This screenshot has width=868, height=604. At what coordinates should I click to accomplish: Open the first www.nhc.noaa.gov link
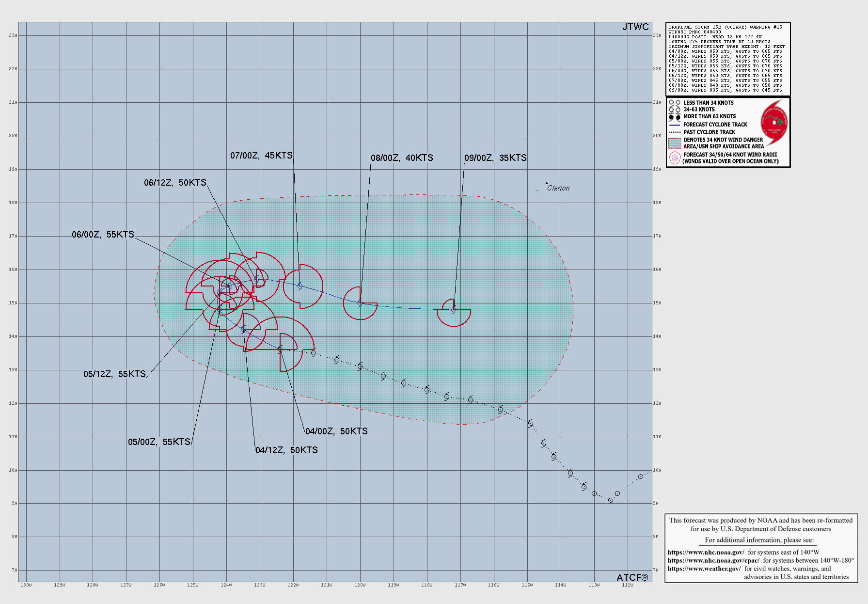coord(706,552)
